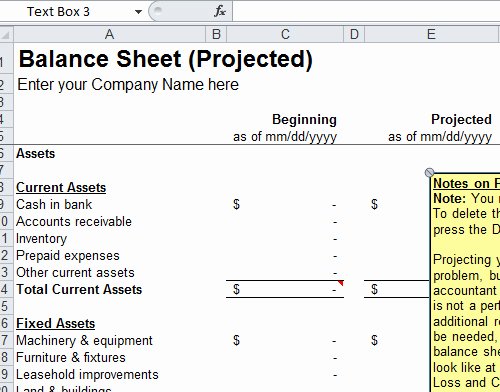
Task: Click the Machinery & equipment Projected dollar cell
Action: click(x=397, y=341)
